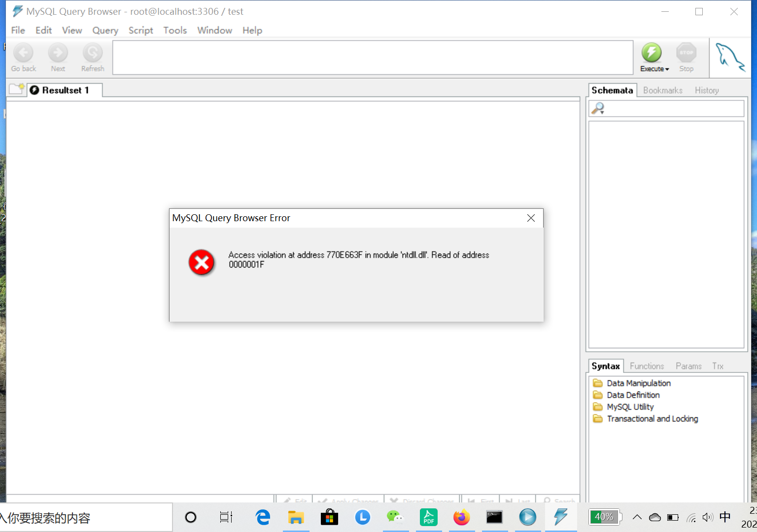
Task: Open Windows Task View in the taskbar
Action: coord(226,517)
